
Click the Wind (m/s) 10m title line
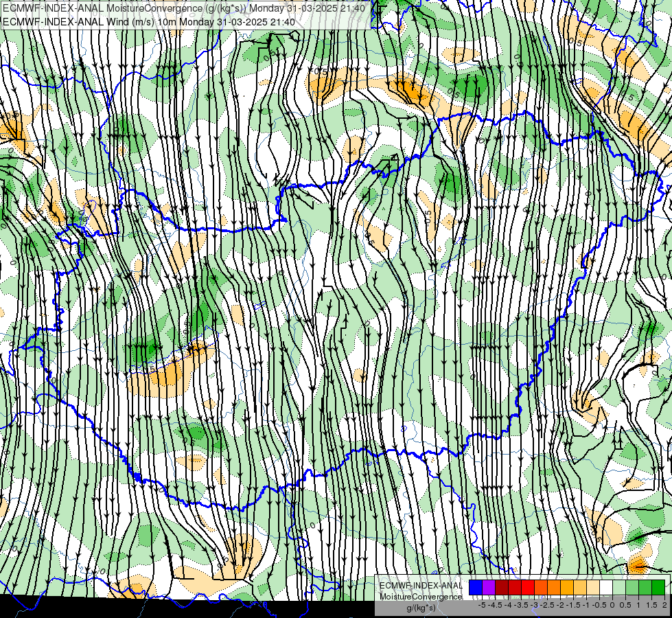tap(149, 21)
